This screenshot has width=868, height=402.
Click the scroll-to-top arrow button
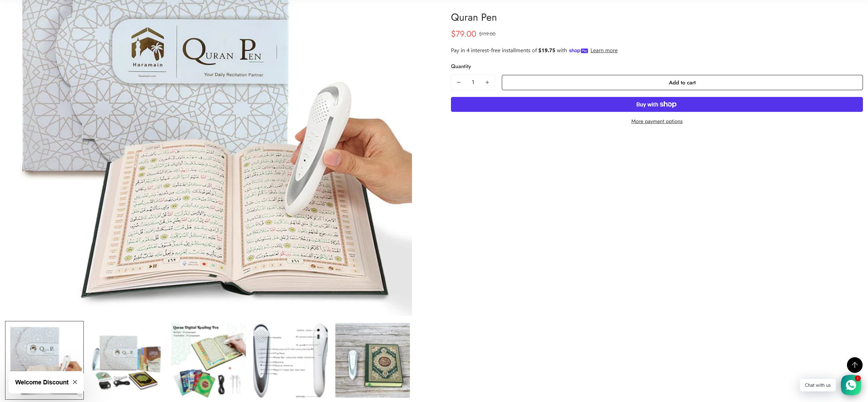854,365
